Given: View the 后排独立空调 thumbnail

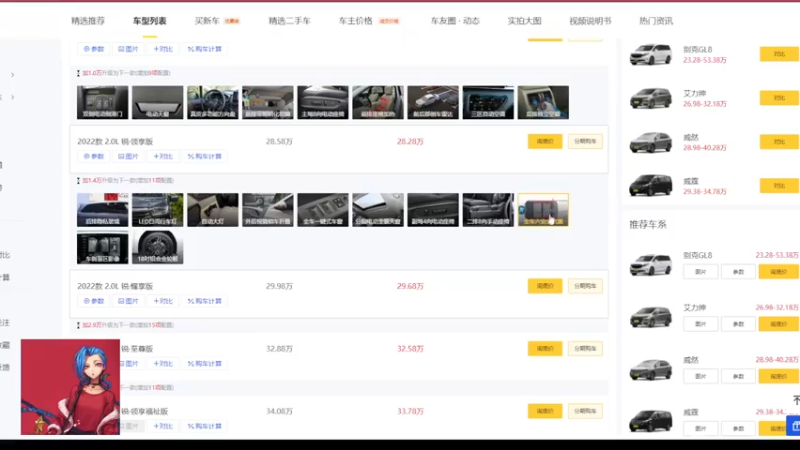Looking at the screenshot, I should point(543,103).
